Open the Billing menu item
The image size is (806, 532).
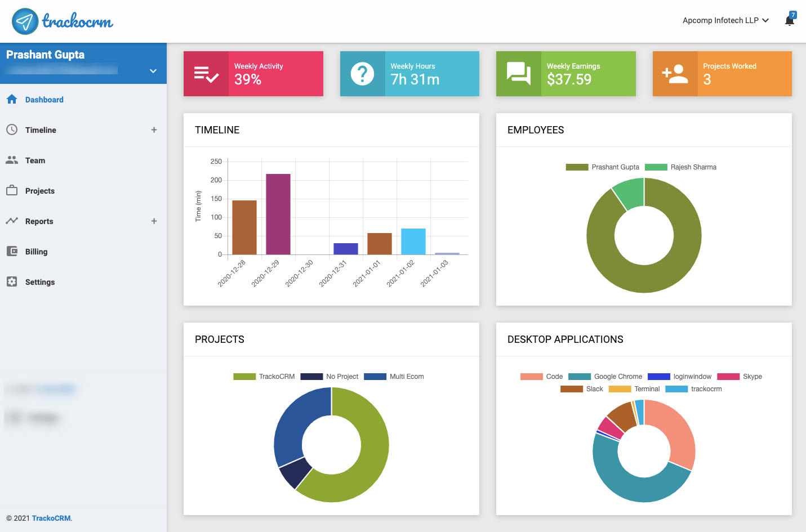point(83,252)
